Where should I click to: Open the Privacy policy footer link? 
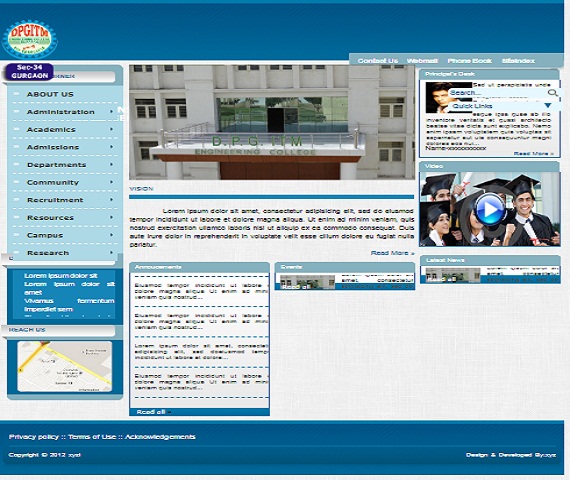point(34,437)
